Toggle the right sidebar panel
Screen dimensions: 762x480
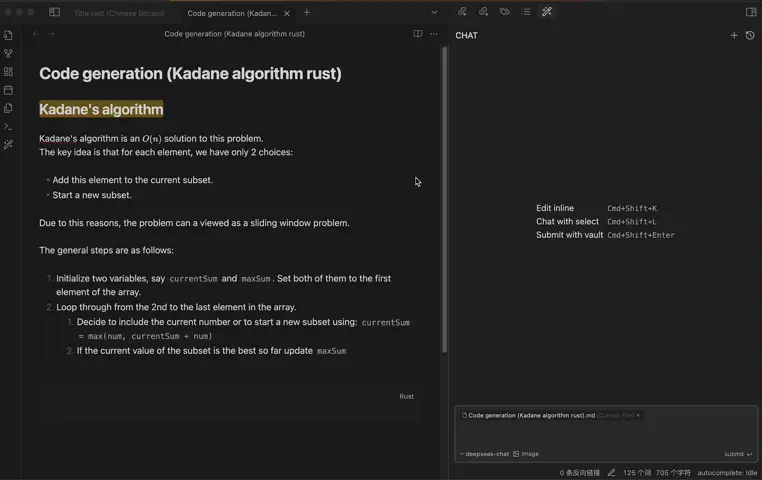click(x=751, y=12)
